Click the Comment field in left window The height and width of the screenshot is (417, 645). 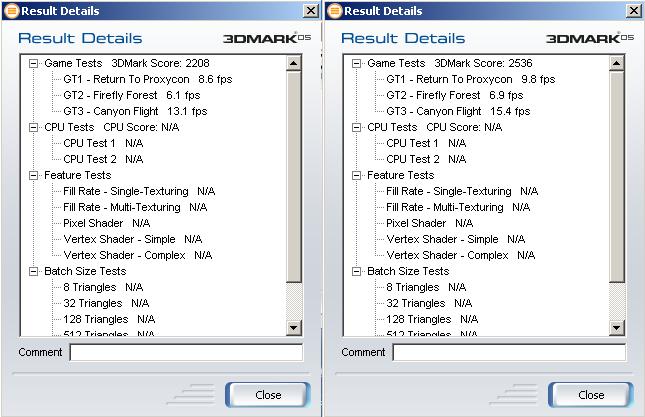click(x=186, y=352)
